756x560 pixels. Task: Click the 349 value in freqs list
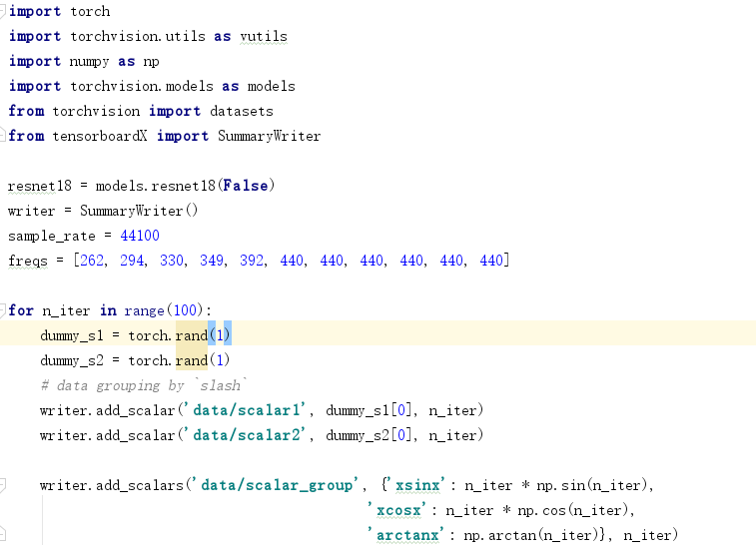click(x=212, y=261)
